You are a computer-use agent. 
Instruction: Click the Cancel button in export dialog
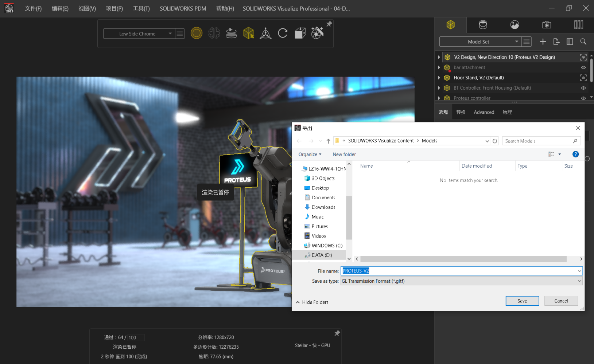click(561, 301)
